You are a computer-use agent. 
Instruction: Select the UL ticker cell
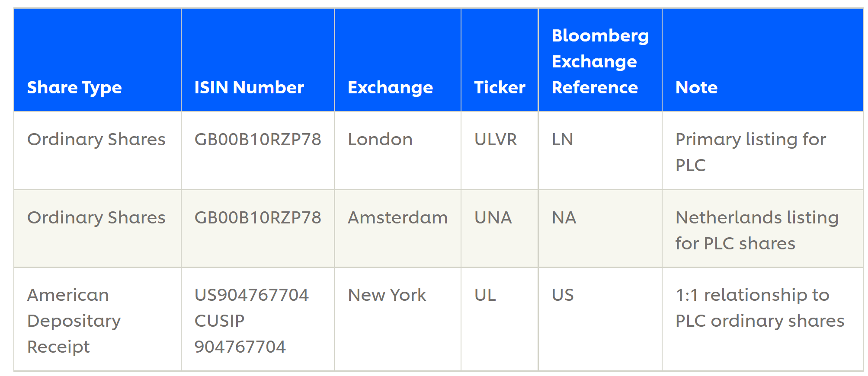(485, 295)
